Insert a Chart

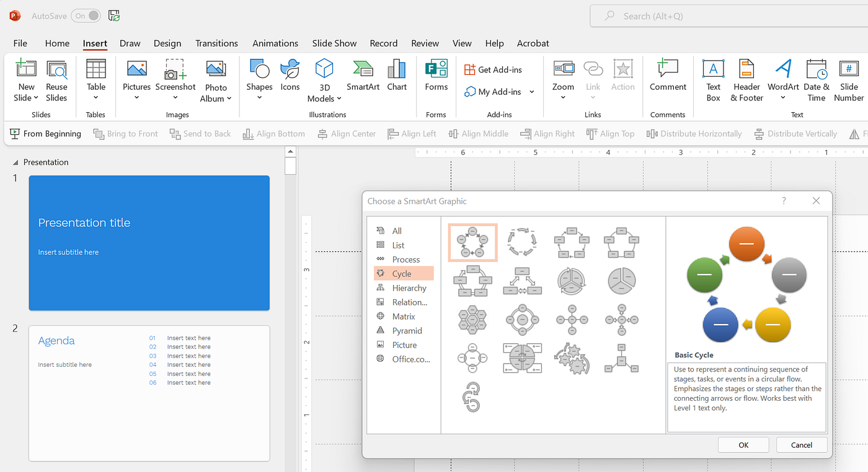point(397,76)
